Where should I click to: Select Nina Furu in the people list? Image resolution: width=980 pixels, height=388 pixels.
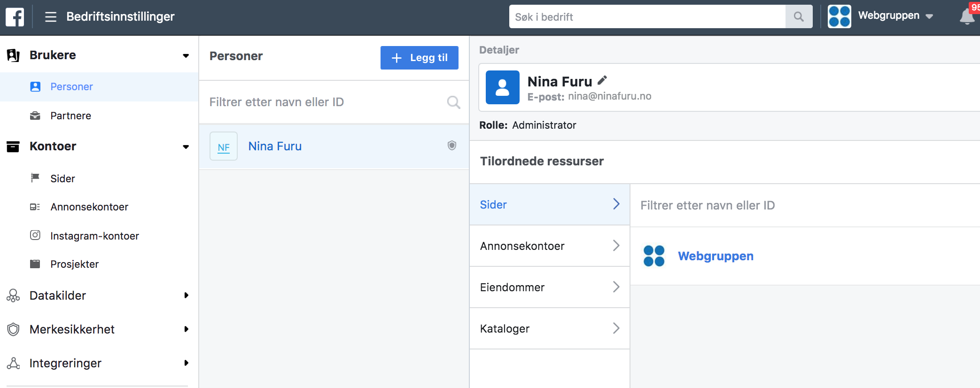334,146
